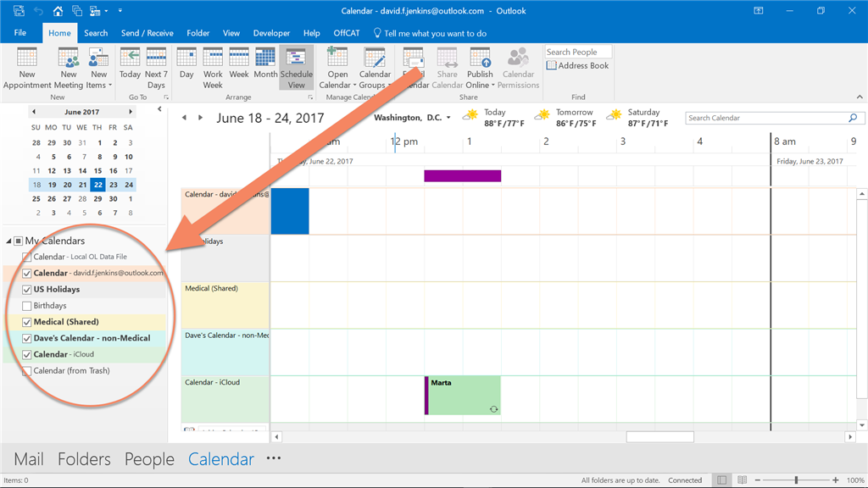Switch to the Send / Receive tab
868x488 pixels.
click(147, 33)
